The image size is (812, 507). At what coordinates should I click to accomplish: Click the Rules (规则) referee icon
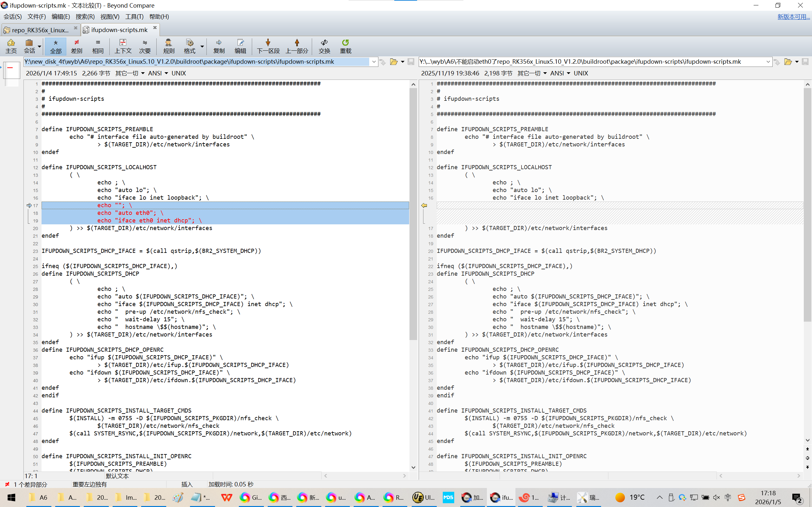(168, 46)
